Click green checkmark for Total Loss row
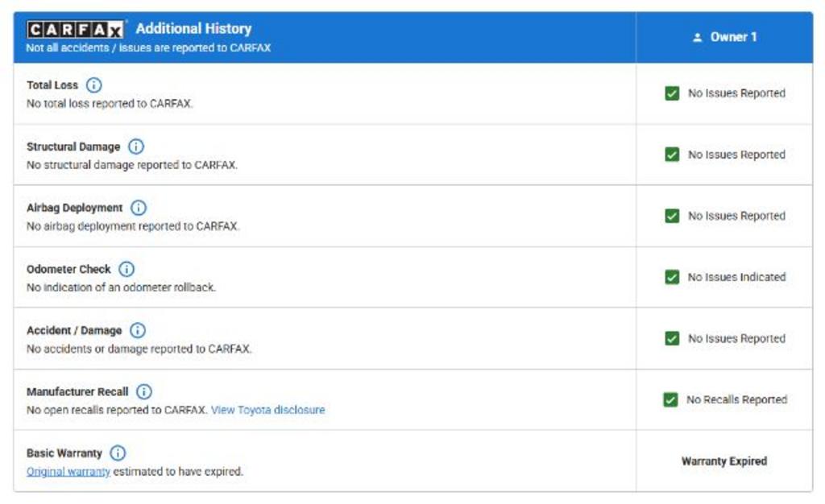The image size is (825, 504). (x=672, y=93)
